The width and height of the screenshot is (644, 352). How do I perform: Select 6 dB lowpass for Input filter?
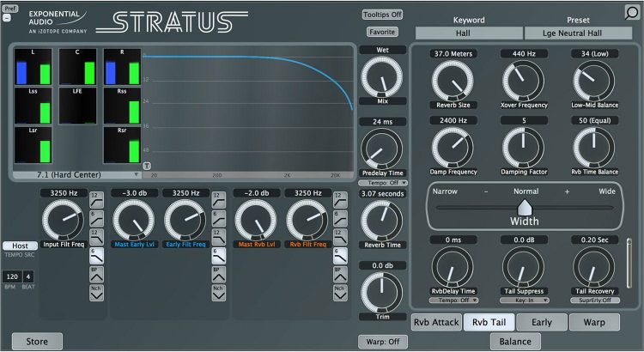click(96, 256)
